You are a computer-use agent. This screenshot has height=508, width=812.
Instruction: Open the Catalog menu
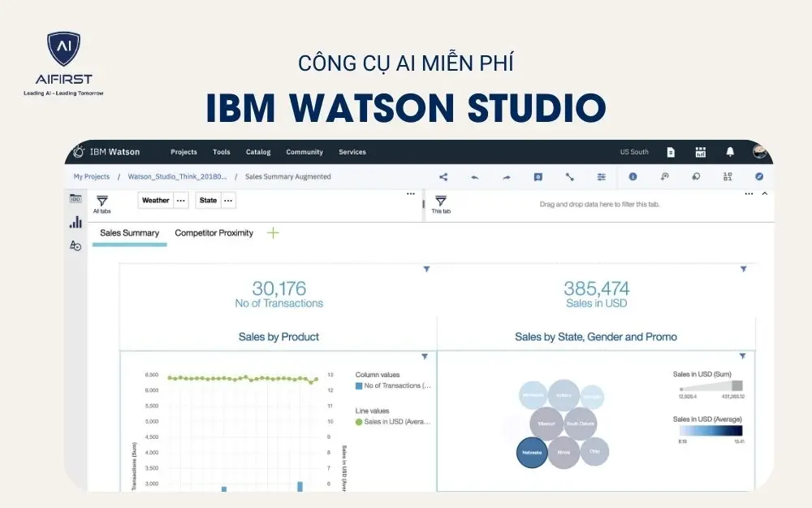[258, 152]
